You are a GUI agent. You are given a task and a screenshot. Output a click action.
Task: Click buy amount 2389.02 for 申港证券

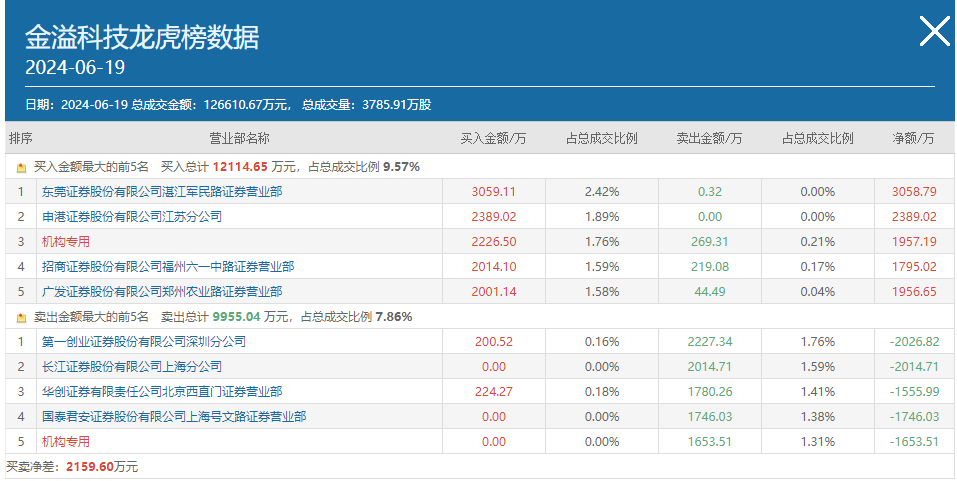coord(494,217)
